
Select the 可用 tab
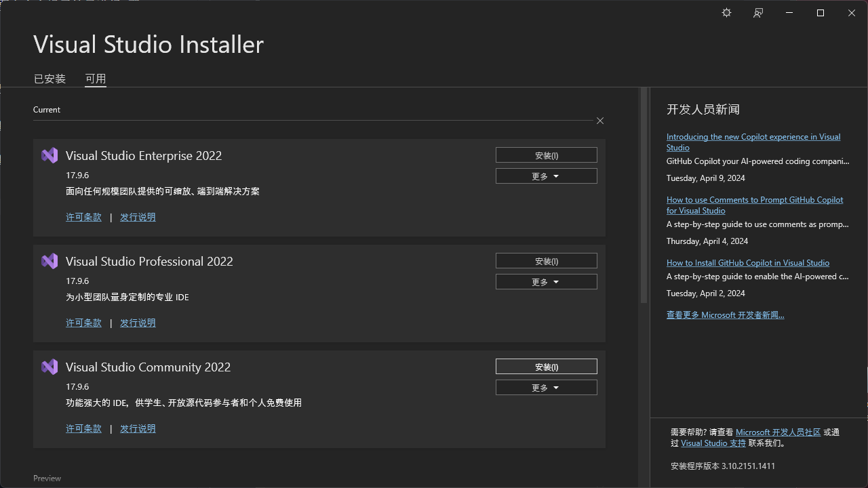(x=96, y=79)
